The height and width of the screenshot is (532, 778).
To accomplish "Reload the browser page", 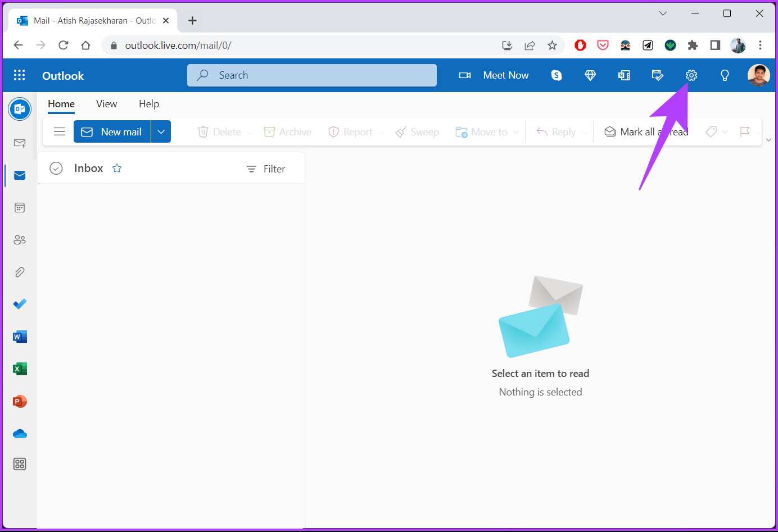I will click(63, 45).
